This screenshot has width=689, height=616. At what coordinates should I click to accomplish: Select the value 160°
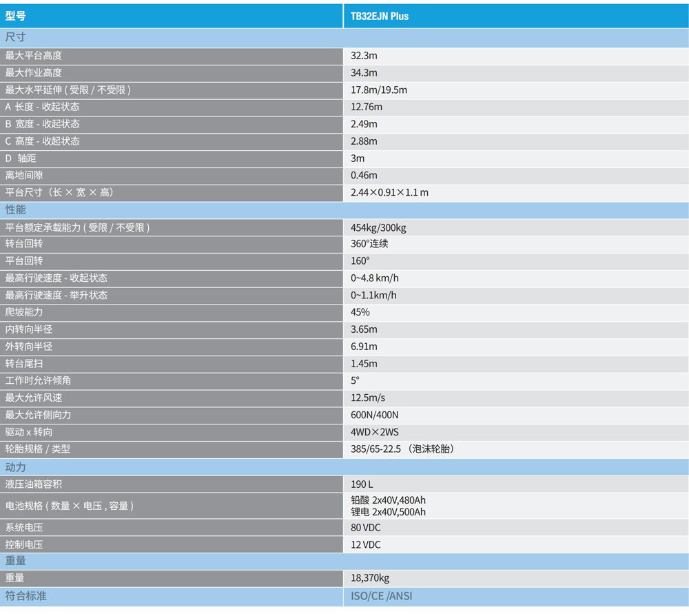pos(360,260)
